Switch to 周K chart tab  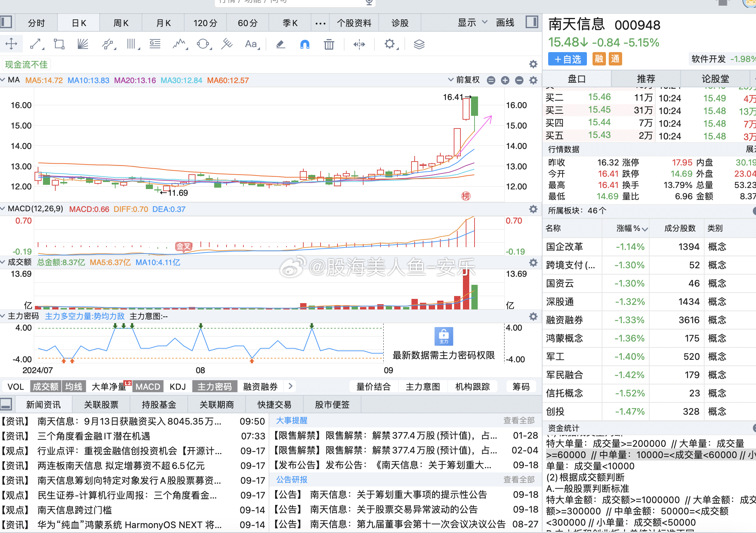coord(121,23)
